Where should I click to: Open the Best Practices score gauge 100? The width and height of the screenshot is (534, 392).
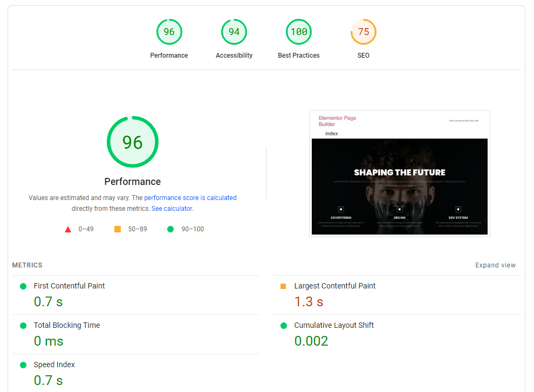pyautogui.click(x=299, y=32)
